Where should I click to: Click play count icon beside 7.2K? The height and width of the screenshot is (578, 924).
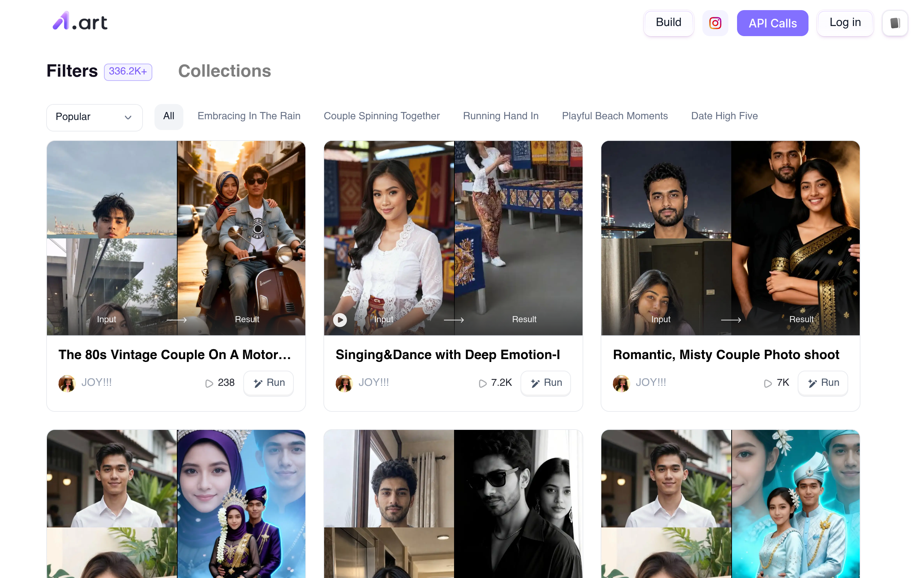click(483, 383)
